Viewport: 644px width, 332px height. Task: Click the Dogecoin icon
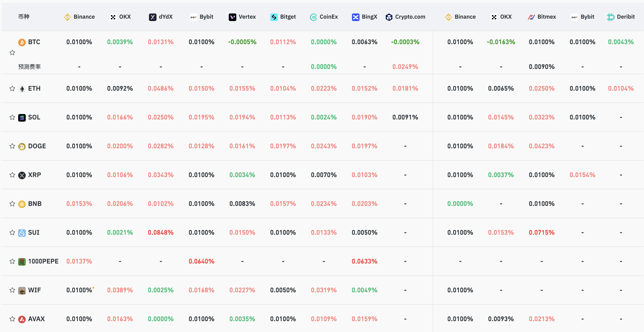22,146
